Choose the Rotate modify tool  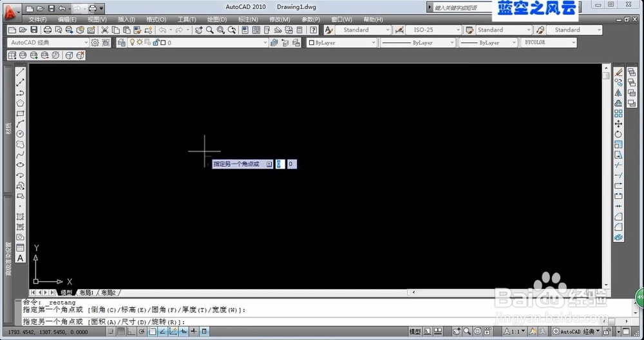click(618, 135)
